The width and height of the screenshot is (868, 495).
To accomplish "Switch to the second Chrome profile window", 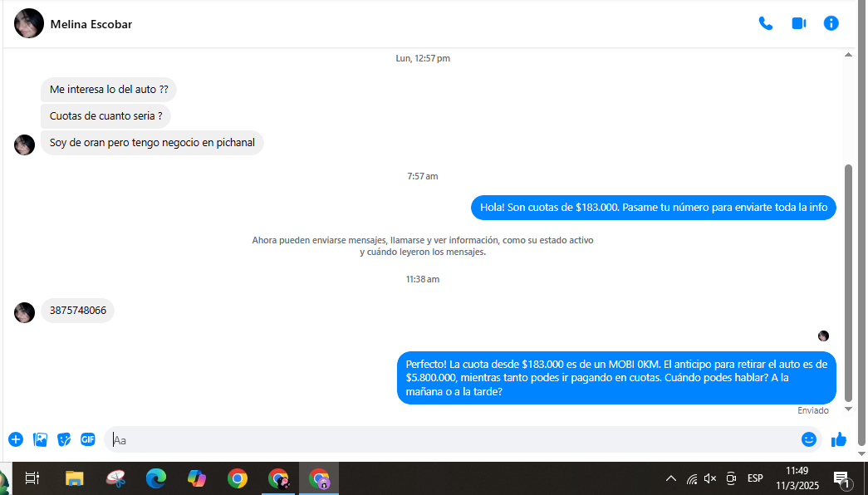I will point(278,478).
